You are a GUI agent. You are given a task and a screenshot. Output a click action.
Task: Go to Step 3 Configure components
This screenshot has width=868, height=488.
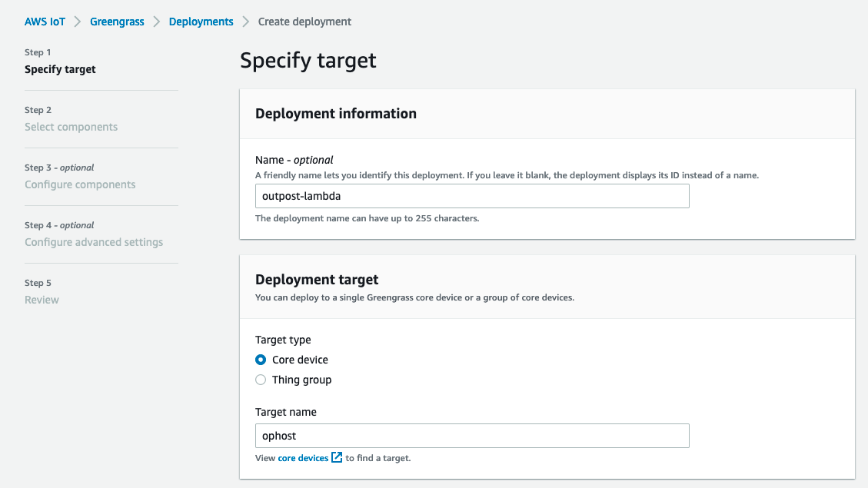(80, 184)
